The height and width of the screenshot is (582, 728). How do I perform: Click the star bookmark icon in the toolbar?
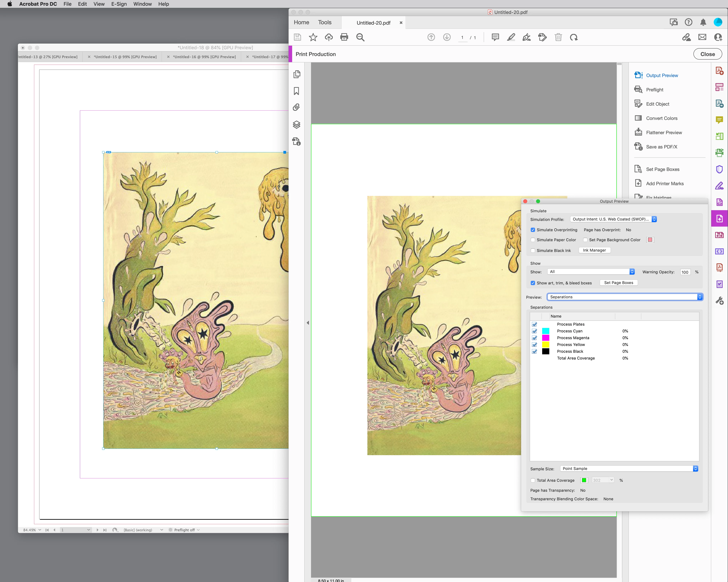[x=313, y=37]
